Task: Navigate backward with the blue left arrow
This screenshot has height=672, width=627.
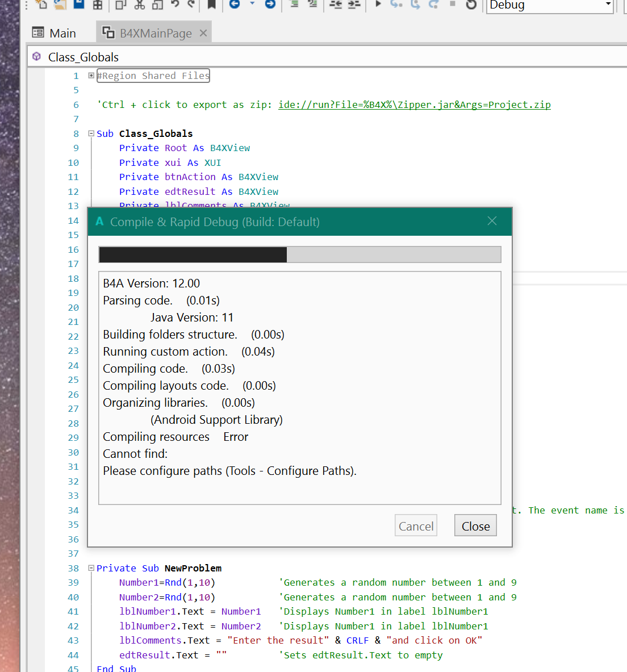Action: point(235,4)
